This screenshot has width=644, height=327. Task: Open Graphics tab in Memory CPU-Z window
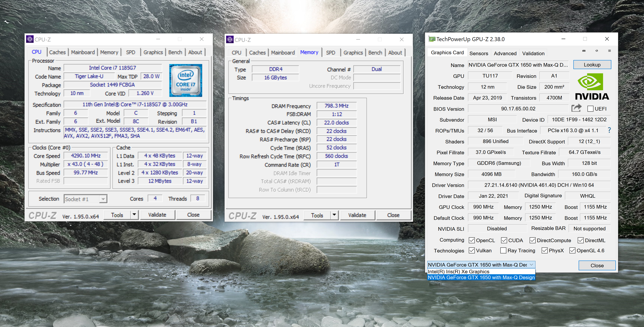pyautogui.click(x=353, y=53)
